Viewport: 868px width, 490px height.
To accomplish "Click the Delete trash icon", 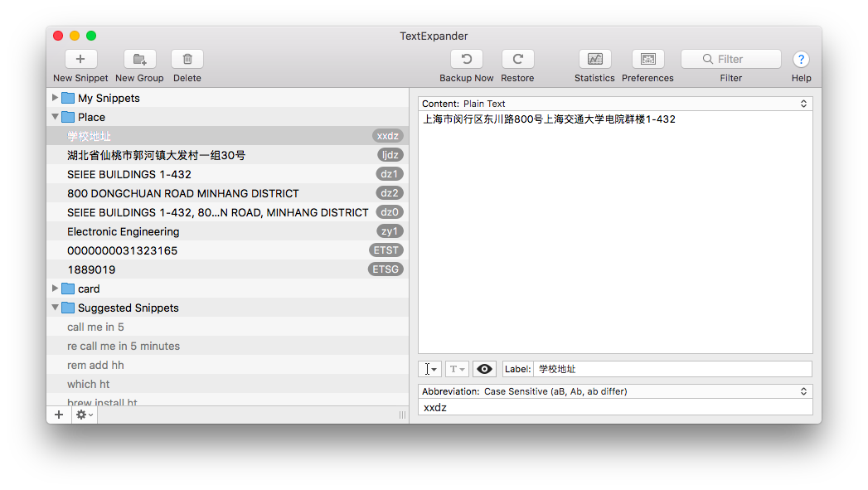I will click(187, 59).
